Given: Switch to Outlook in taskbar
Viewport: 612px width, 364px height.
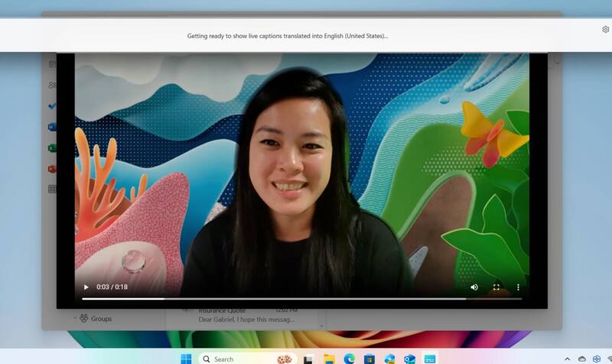Looking at the screenshot, I should [409, 359].
